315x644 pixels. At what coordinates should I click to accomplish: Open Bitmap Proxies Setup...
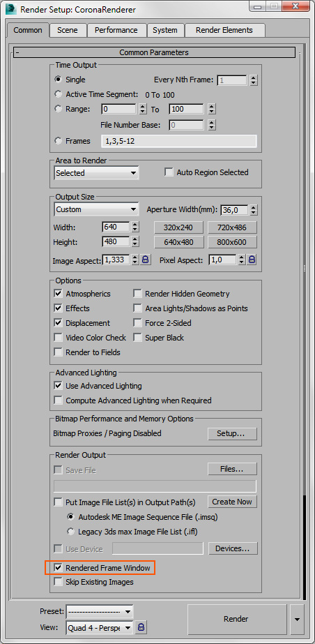coord(232,434)
